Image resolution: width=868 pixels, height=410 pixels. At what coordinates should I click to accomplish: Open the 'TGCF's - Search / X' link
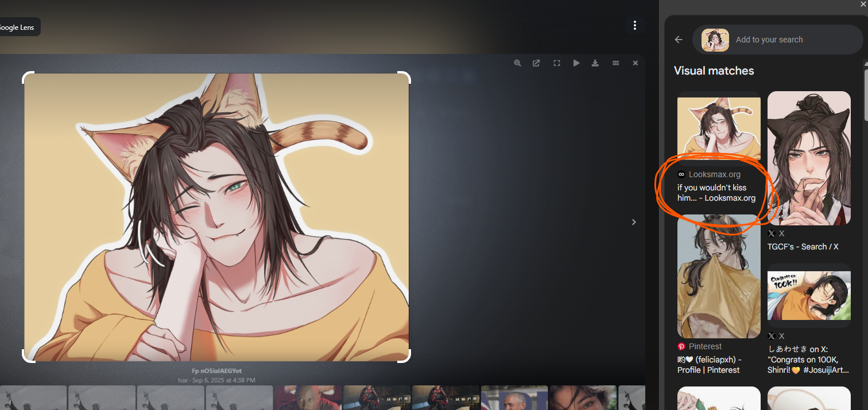tap(803, 247)
